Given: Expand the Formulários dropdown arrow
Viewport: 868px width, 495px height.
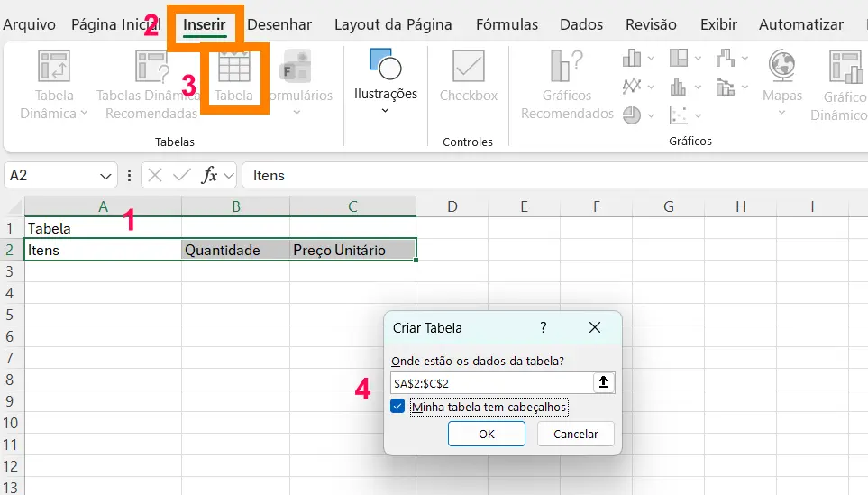Looking at the screenshot, I should coord(297,113).
